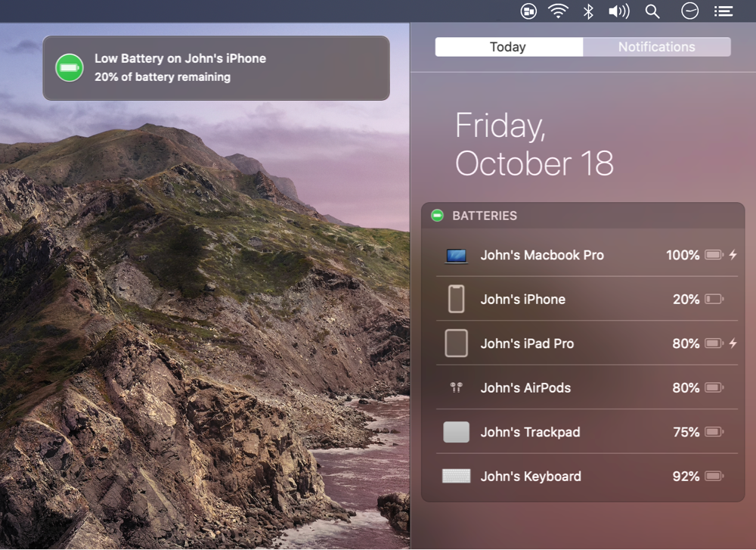Click the circular battery app menu icon
This screenshot has width=756, height=550.
pos(689,11)
